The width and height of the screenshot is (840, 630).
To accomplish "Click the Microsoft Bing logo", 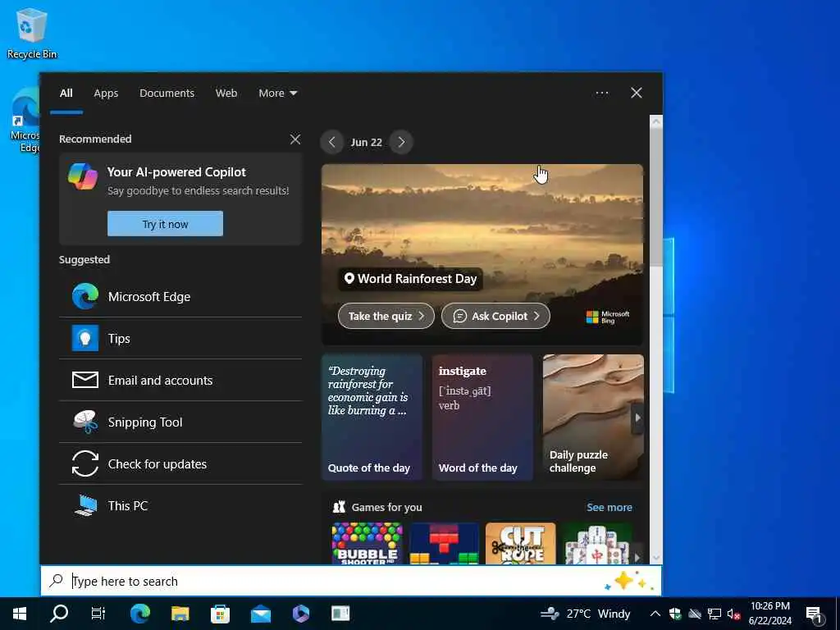I will click(608, 317).
